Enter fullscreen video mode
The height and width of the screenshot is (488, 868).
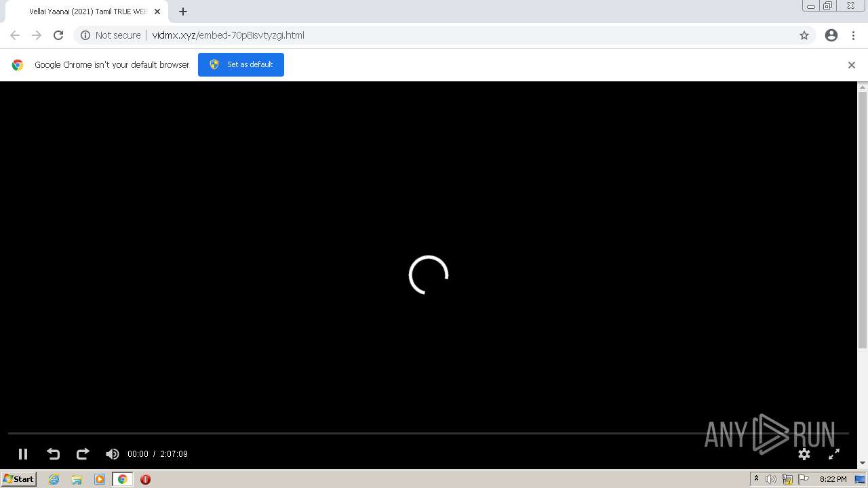click(834, 454)
